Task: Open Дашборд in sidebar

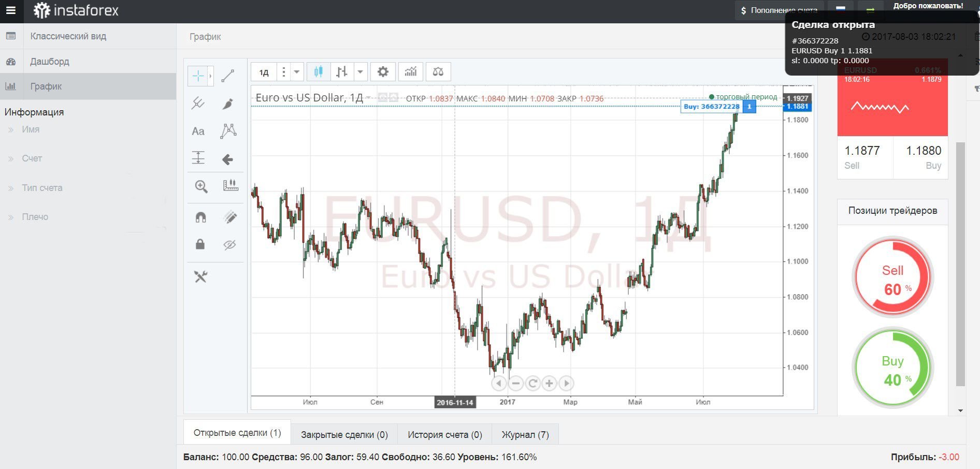Action: coord(88,62)
